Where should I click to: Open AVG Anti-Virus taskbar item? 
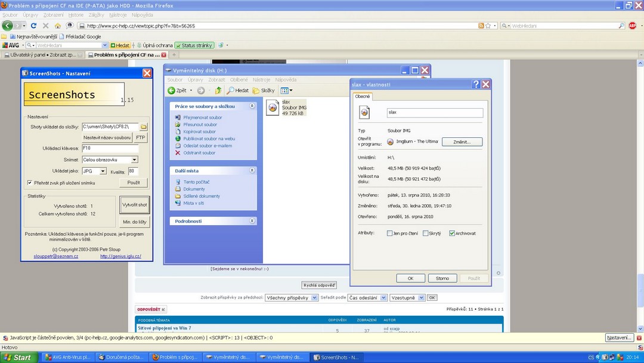[67, 357]
